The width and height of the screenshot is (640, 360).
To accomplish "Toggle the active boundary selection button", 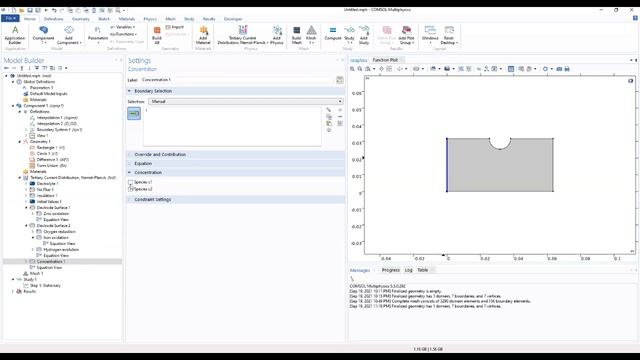I will tap(134, 113).
